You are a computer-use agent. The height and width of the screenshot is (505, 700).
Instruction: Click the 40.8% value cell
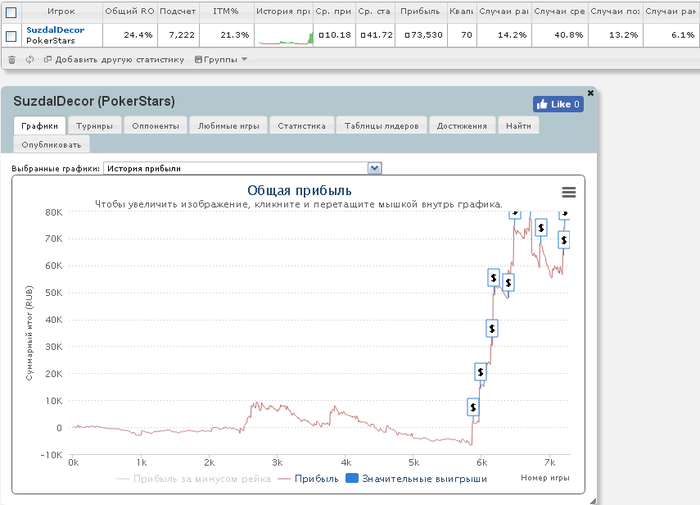click(x=560, y=35)
